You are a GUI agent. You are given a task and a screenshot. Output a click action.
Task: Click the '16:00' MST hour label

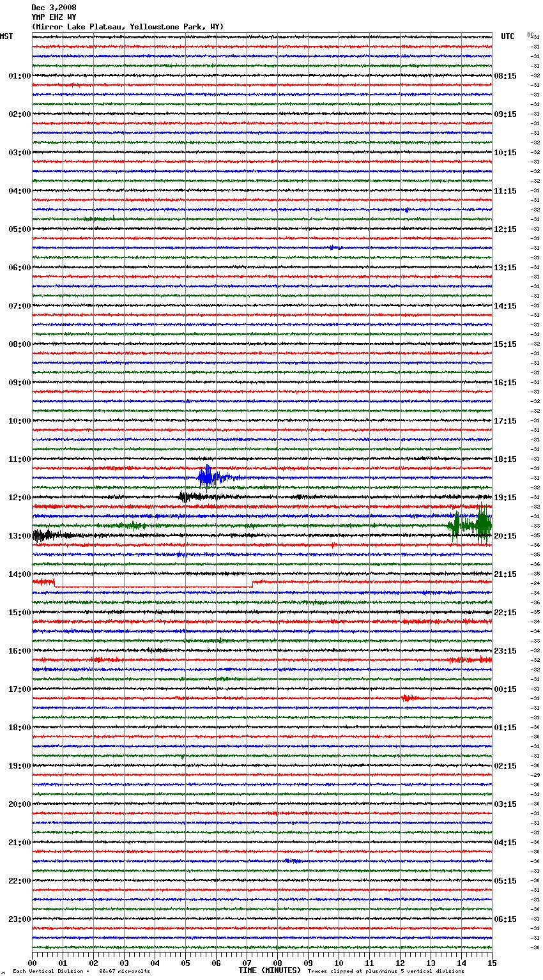click(19, 651)
